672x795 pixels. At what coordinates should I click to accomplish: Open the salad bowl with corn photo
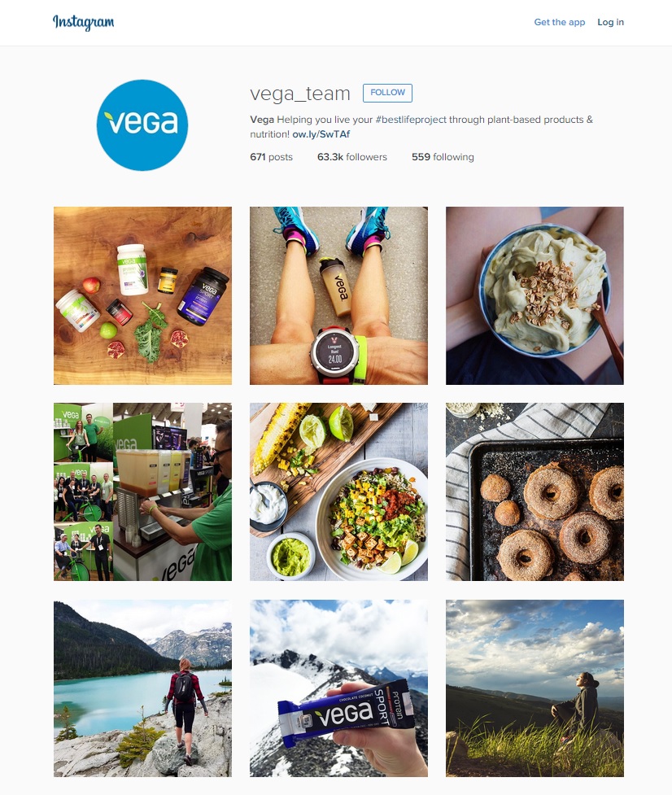pyautogui.click(x=338, y=491)
